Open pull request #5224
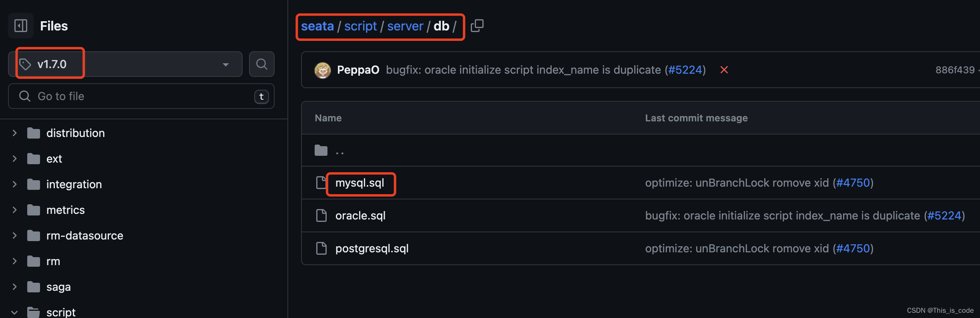The height and width of the screenshot is (318, 980). click(686, 69)
